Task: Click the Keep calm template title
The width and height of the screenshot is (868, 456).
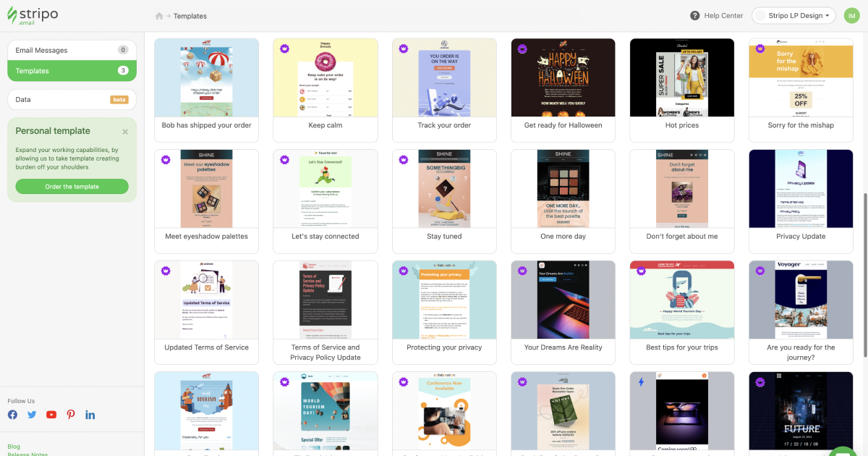Action: tap(325, 125)
